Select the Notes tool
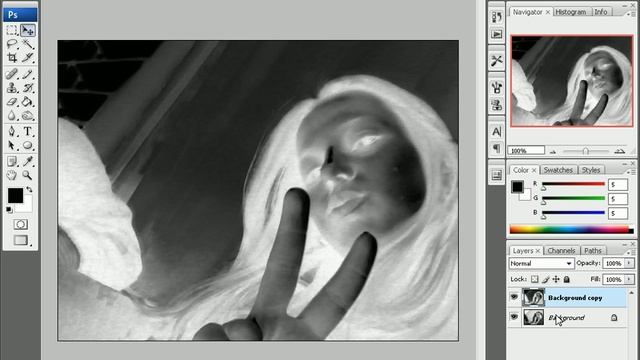The height and width of the screenshot is (360, 640). point(12,161)
